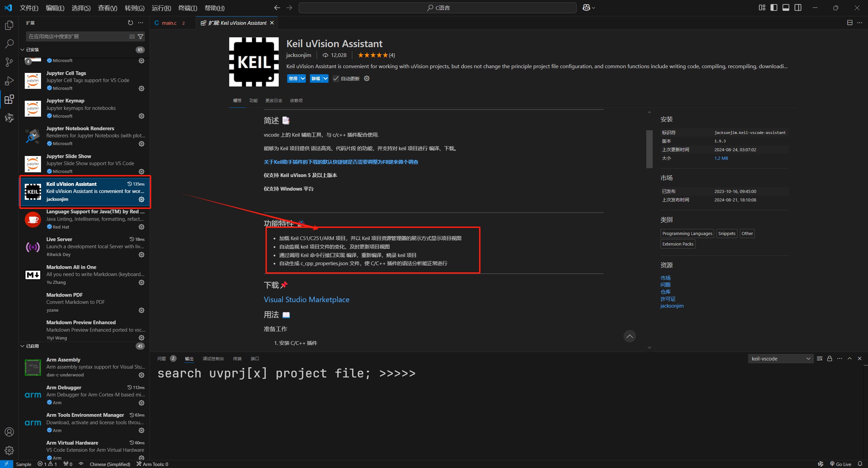
Task: Open the license resource link
Action: pos(668,299)
